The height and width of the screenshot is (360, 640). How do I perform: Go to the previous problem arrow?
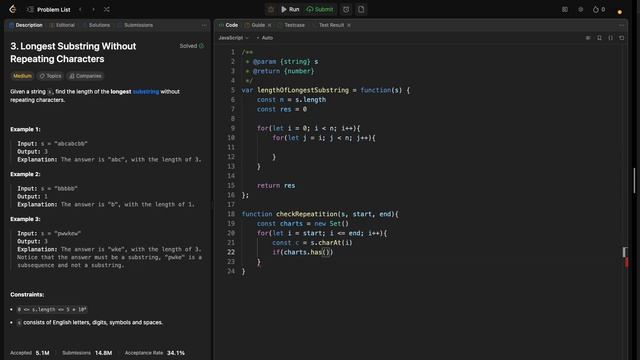pyautogui.click(x=80, y=9)
